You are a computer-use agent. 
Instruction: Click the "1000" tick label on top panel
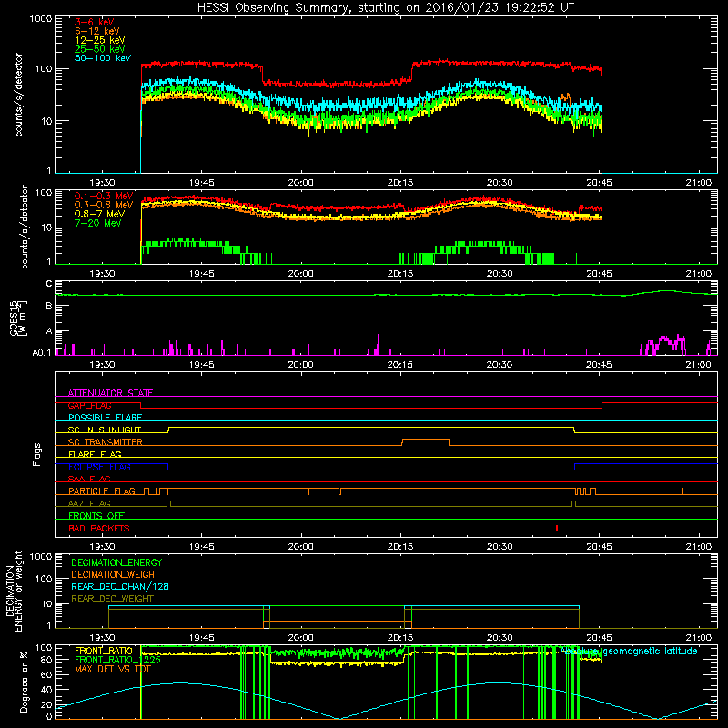(40, 18)
